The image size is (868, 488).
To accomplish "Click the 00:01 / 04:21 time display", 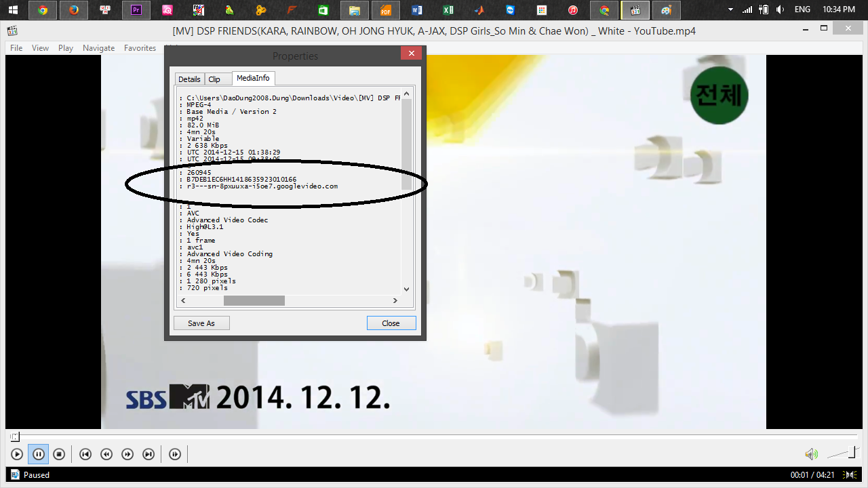I will point(812,475).
